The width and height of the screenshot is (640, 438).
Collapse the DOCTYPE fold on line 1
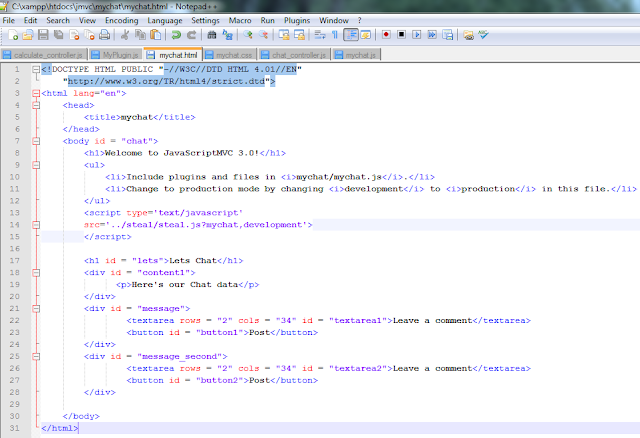[36, 69]
